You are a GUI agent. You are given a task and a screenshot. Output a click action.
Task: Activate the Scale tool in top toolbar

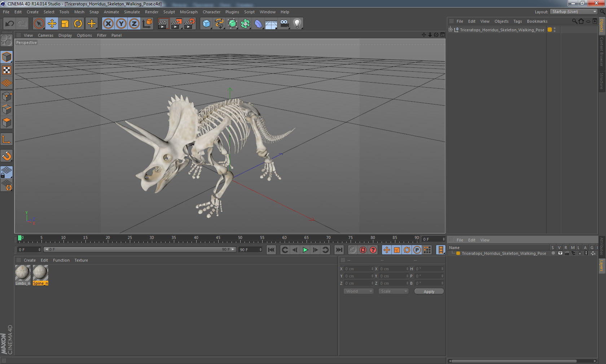[65, 24]
